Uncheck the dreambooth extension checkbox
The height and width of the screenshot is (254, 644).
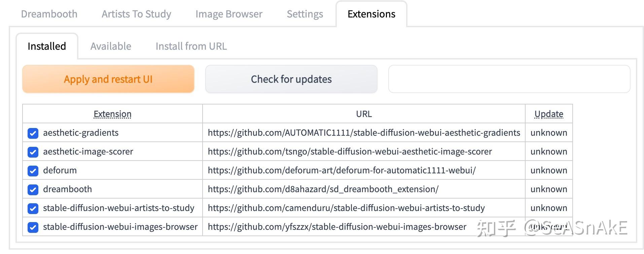33,190
